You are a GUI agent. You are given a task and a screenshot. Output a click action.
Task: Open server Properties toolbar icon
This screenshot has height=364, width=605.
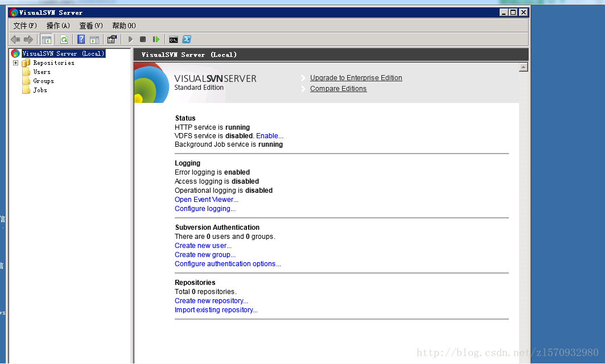(x=112, y=39)
